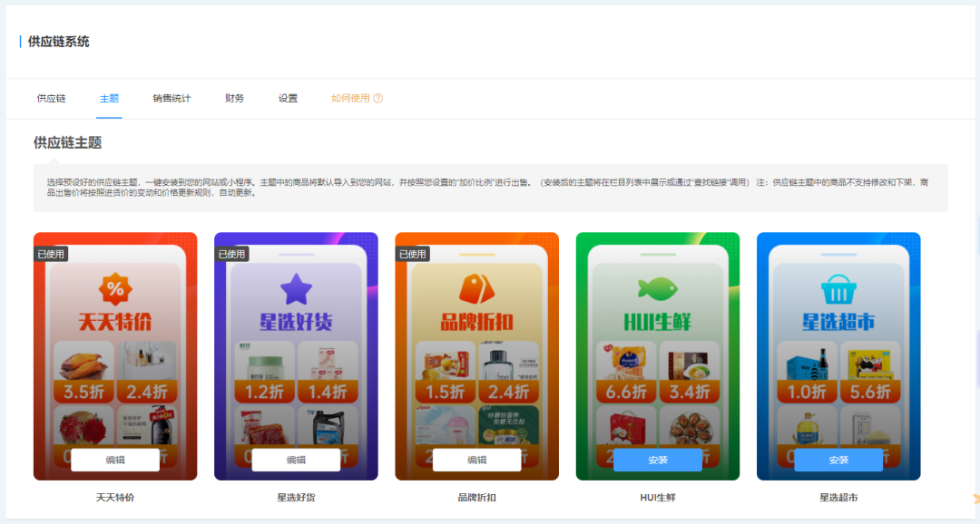Image resolution: width=980 pixels, height=524 pixels.
Task: Click 安装 on the HUI生鲜 theme
Action: (658, 460)
